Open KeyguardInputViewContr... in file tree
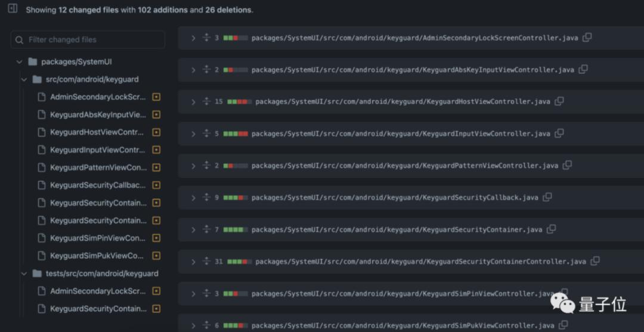 click(98, 150)
